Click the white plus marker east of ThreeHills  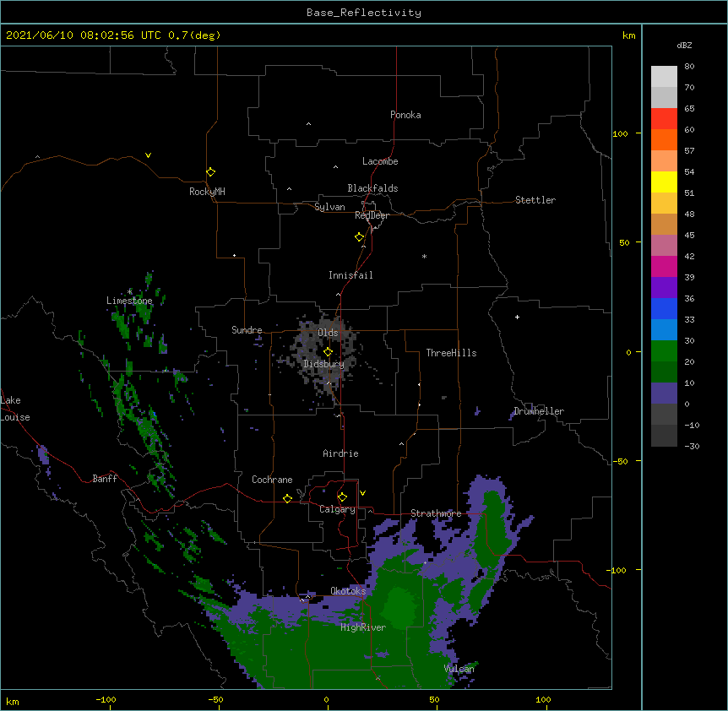click(x=517, y=317)
